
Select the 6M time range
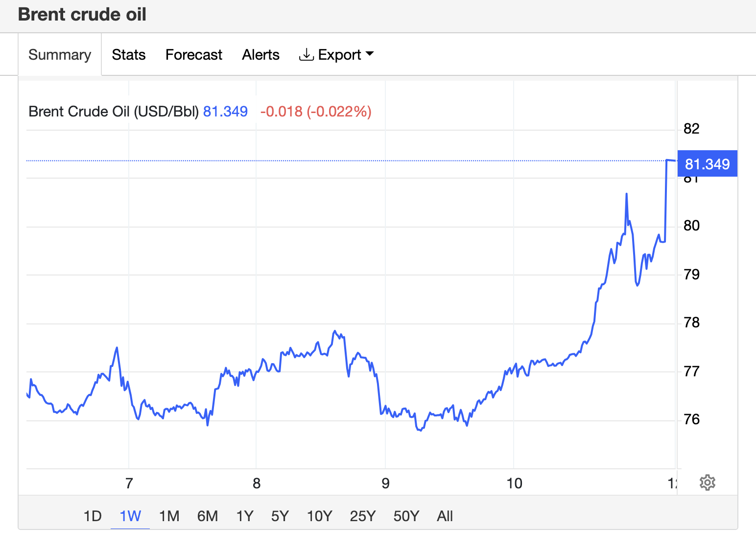coord(208,516)
